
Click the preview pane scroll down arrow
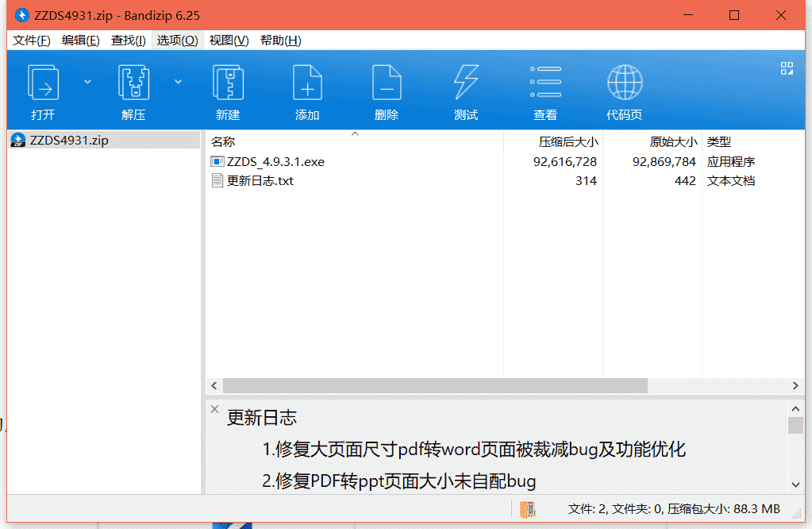[x=796, y=485]
